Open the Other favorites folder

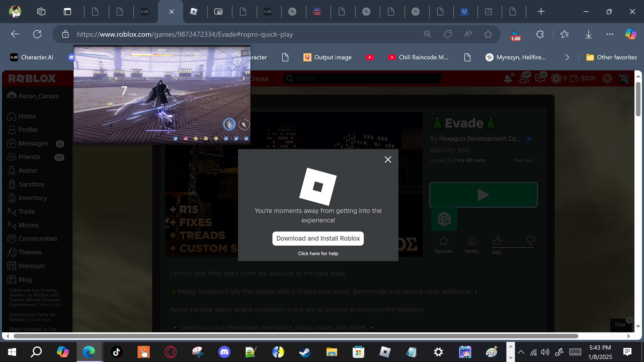[611, 57]
